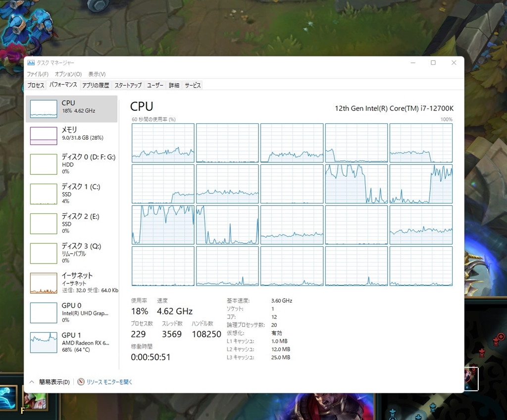
Task: Click the 論理プロセッサ数 label
Action: point(246,325)
